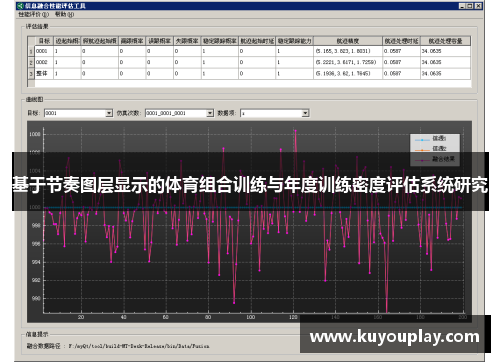Select the 34.0635 cell in the 整体 row
Screen dimensions: 500x362
[x=445, y=74]
